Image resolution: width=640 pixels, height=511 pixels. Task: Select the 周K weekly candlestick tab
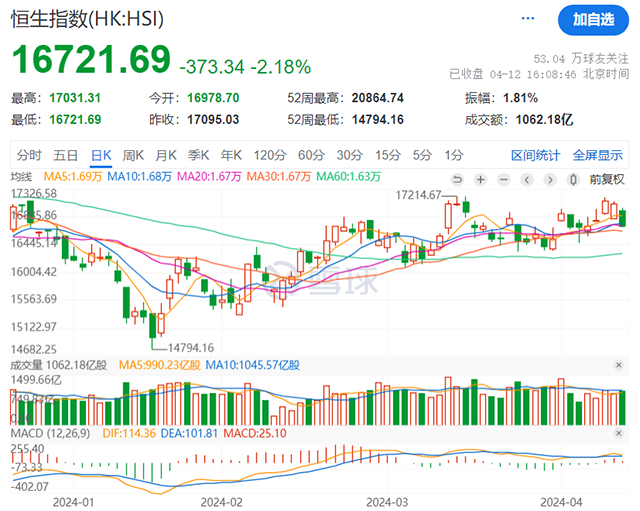pyautogui.click(x=133, y=155)
